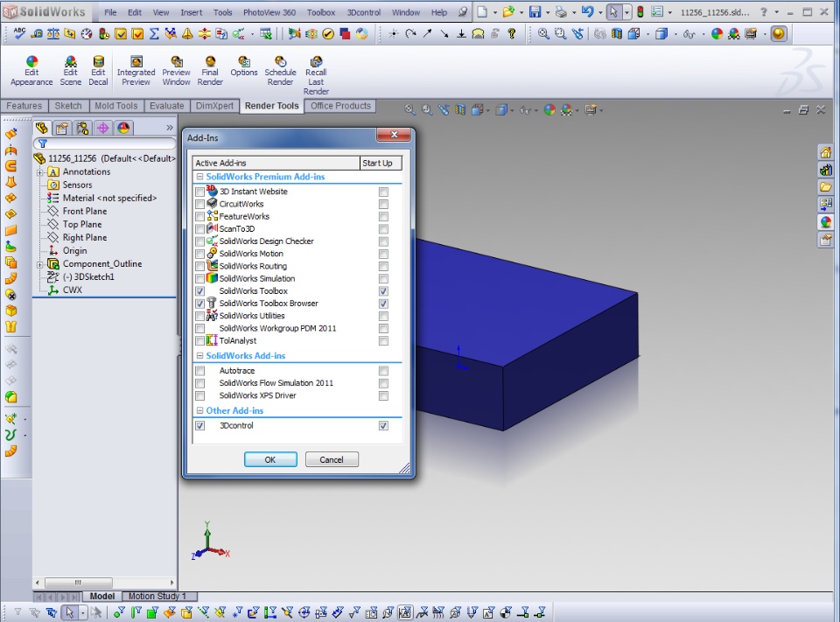
Task: Close the Add-Ins dialog
Action: point(394,135)
